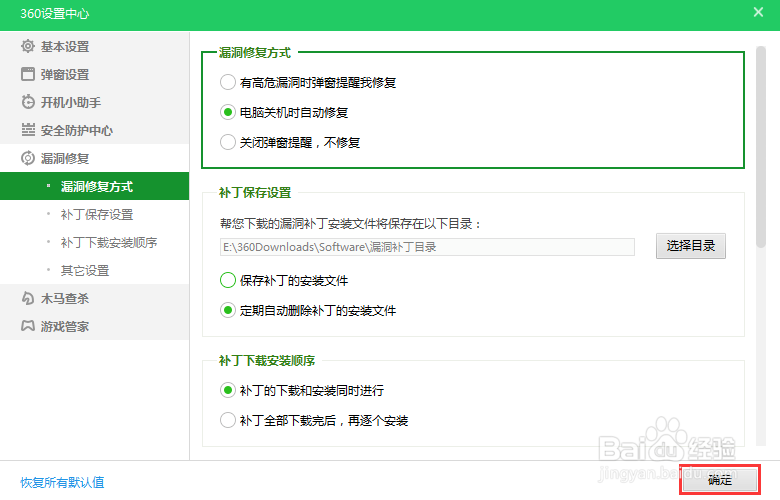780x500 pixels.
Task: Select 定期自动删除补丁的安装文件 radio option
Action: coord(228,310)
